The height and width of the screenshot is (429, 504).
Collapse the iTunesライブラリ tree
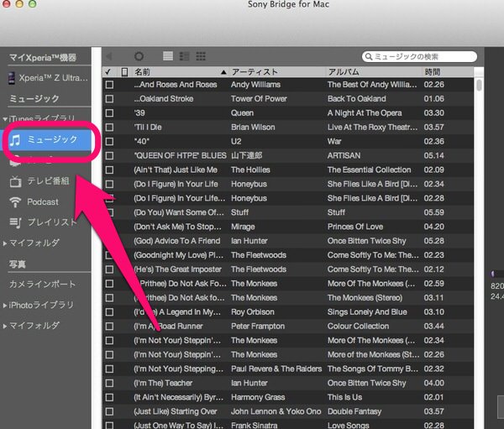point(5,119)
